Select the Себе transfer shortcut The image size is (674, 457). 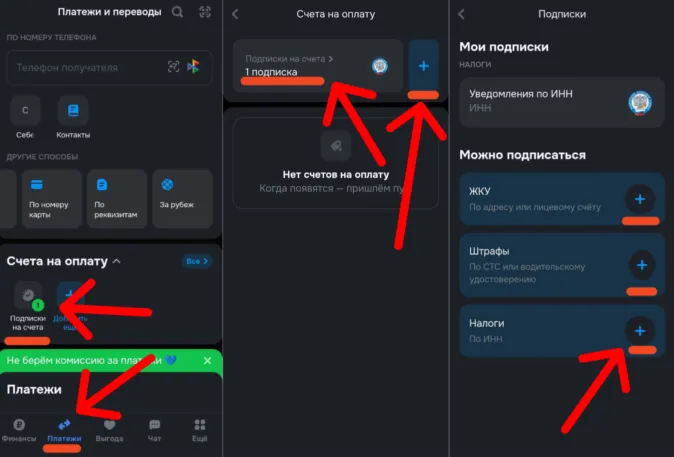(x=25, y=117)
